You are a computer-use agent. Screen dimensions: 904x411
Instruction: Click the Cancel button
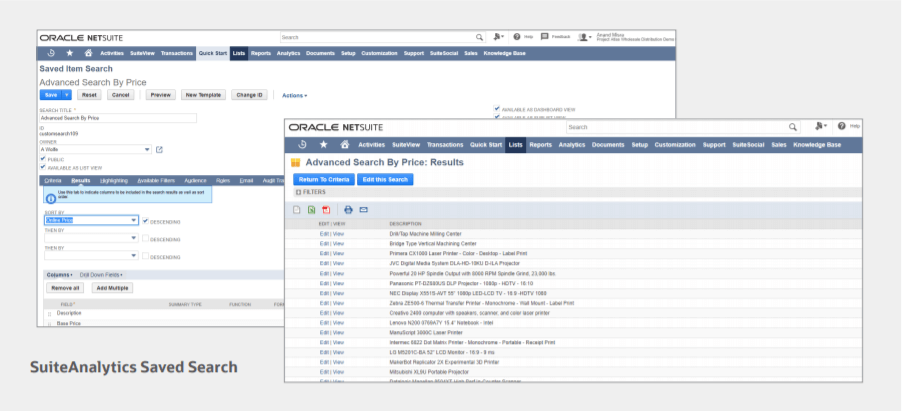coord(120,95)
